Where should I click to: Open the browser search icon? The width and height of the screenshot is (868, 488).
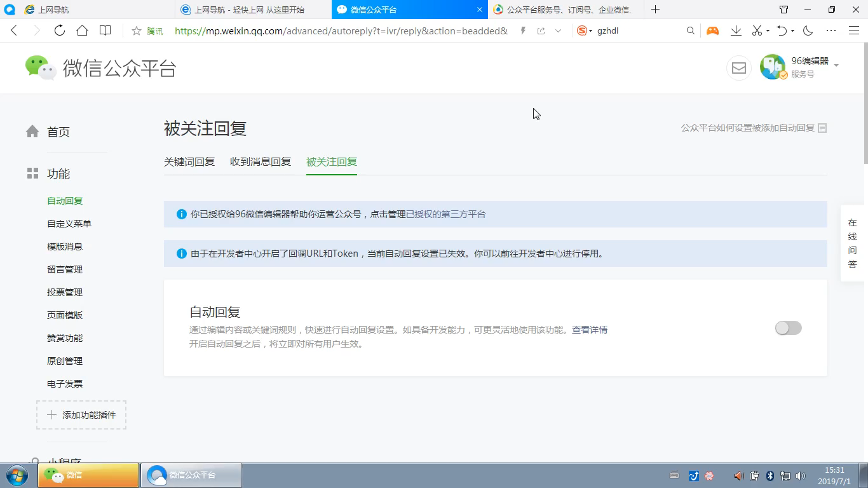[690, 30]
